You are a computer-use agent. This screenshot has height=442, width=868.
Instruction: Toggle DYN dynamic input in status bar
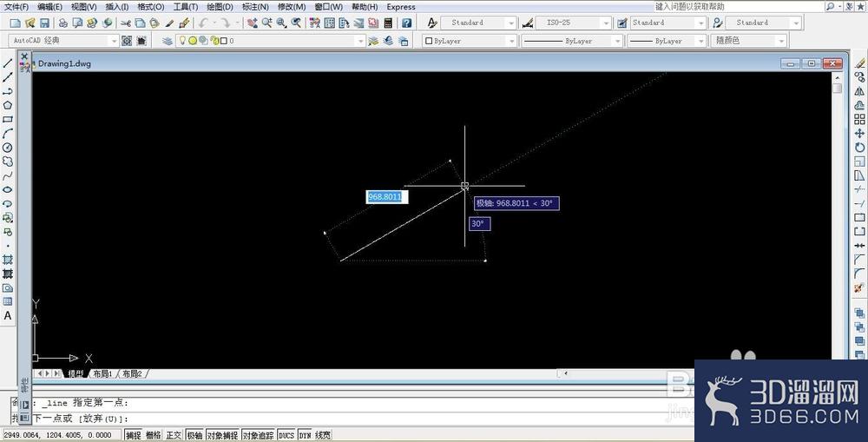point(305,435)
